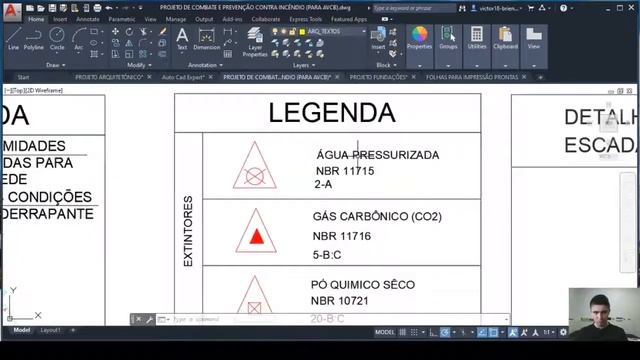Click the MODEL space button in status bar
The image size is (640, 360).
[384, 332]
